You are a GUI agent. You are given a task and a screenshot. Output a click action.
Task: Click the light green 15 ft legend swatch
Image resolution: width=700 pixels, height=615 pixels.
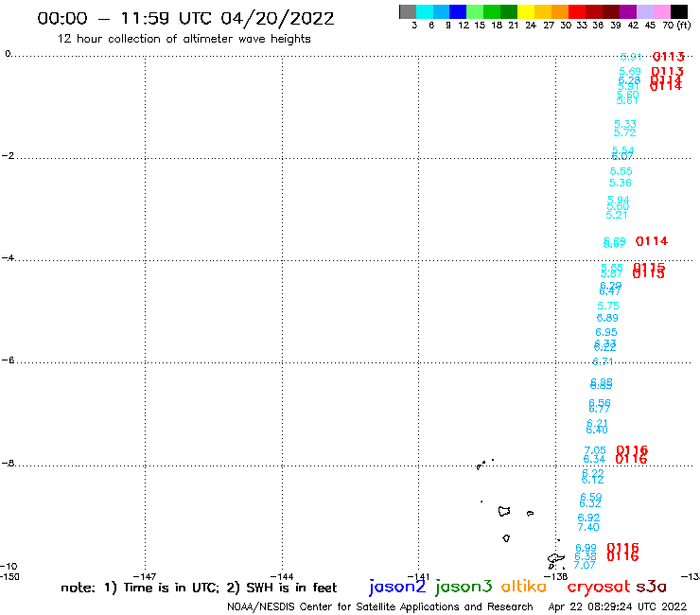click(475, 11)
